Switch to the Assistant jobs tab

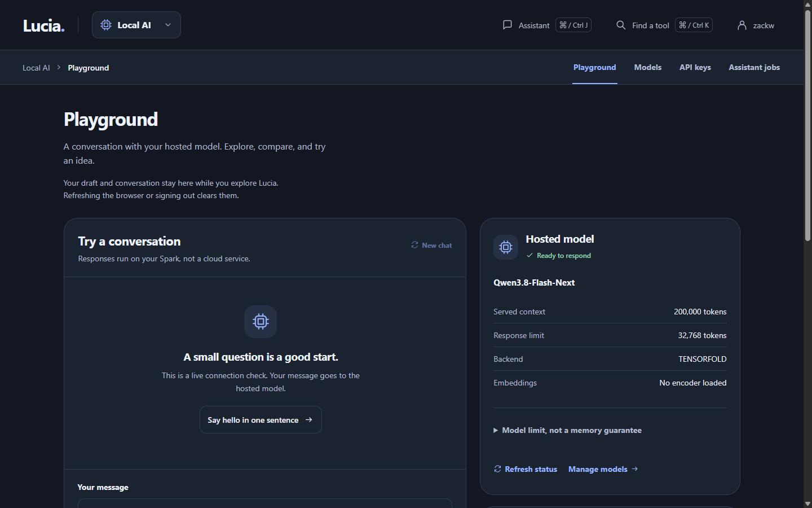[754, 67]
